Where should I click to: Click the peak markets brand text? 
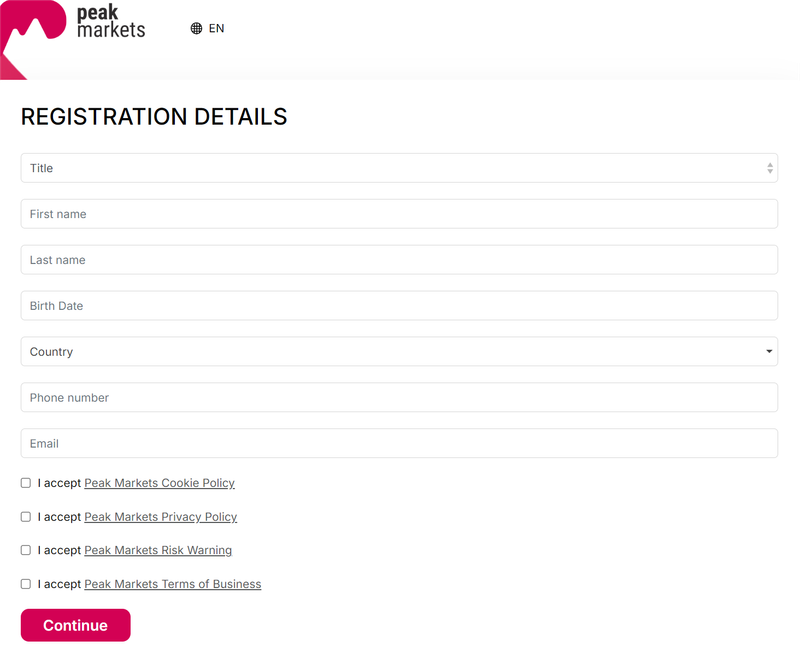[111, 21]
